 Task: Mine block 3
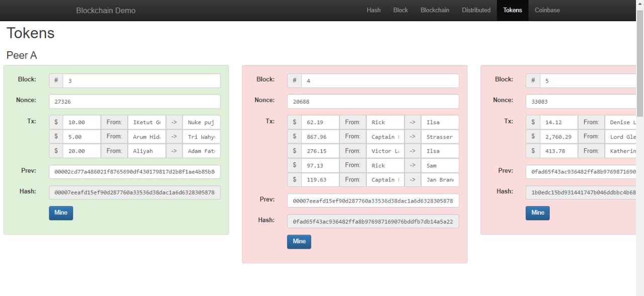(61, 213)
